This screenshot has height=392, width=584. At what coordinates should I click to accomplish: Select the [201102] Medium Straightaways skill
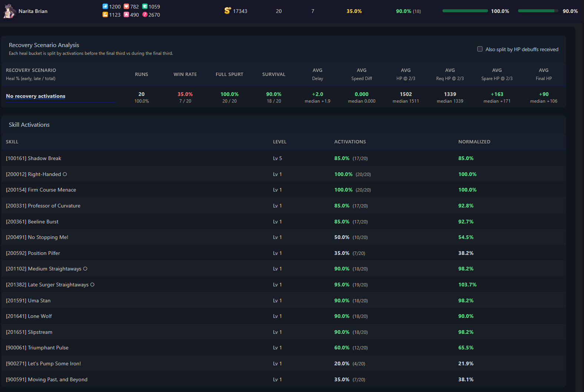(283, 269)
